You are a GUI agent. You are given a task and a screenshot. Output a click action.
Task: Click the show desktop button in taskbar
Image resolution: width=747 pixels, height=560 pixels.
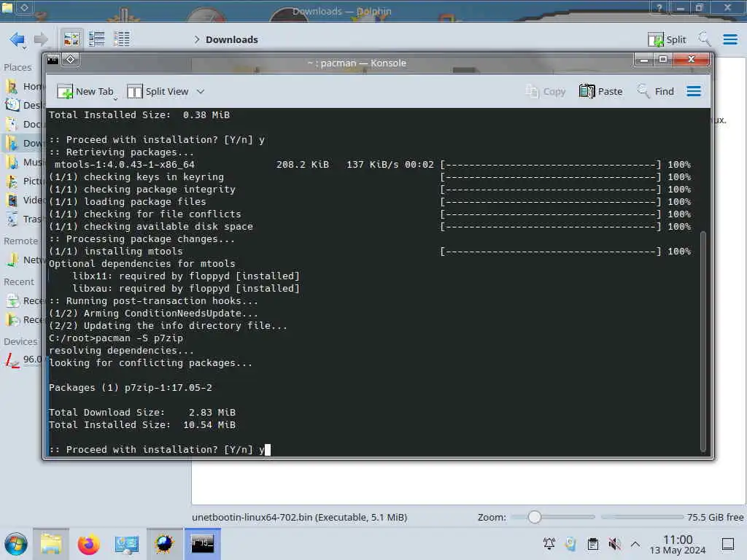(x=727, y=544)
